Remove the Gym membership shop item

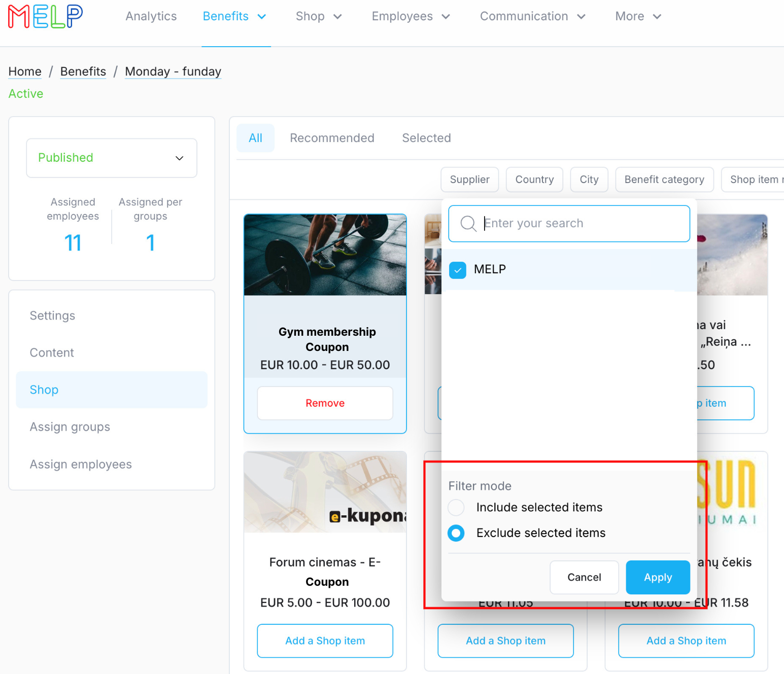(x=325, y=403)
